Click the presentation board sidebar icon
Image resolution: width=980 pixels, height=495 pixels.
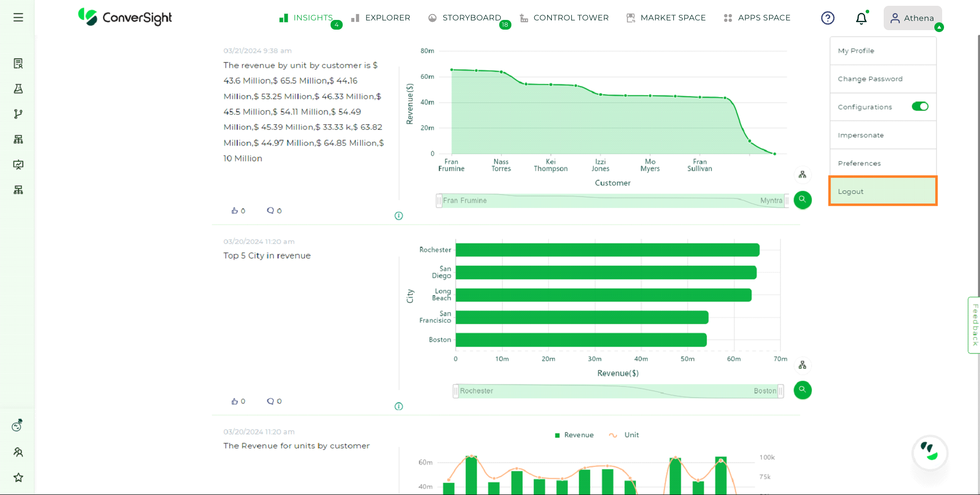[x=18, y=165]
